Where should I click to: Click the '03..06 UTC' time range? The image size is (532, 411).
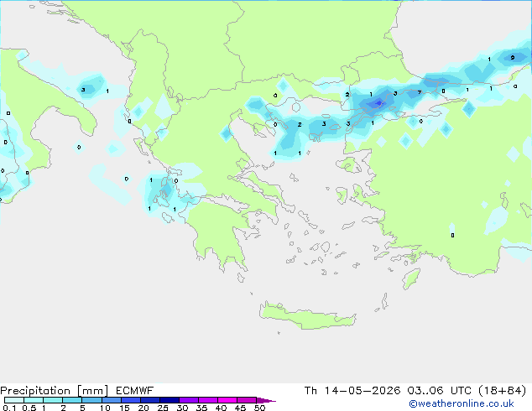(x=440, y=391)
